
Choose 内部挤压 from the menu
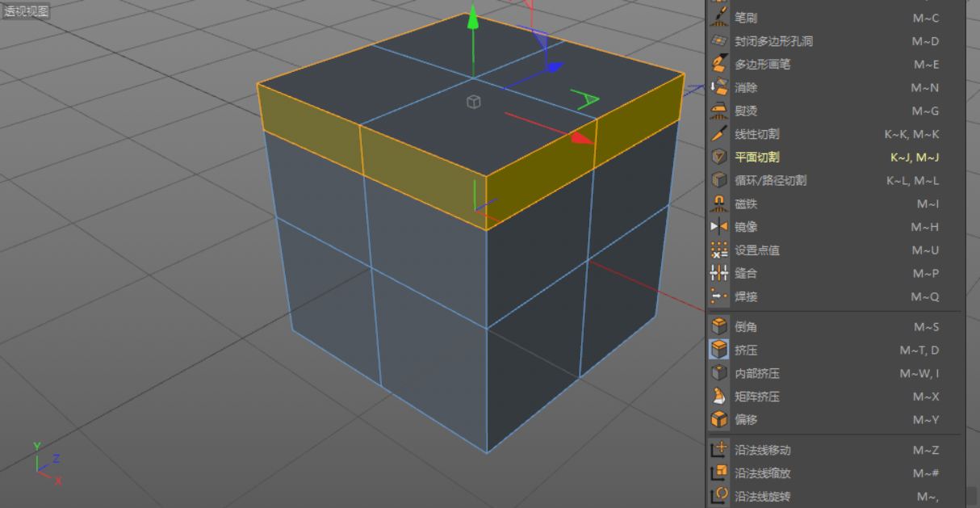(756, 373)
